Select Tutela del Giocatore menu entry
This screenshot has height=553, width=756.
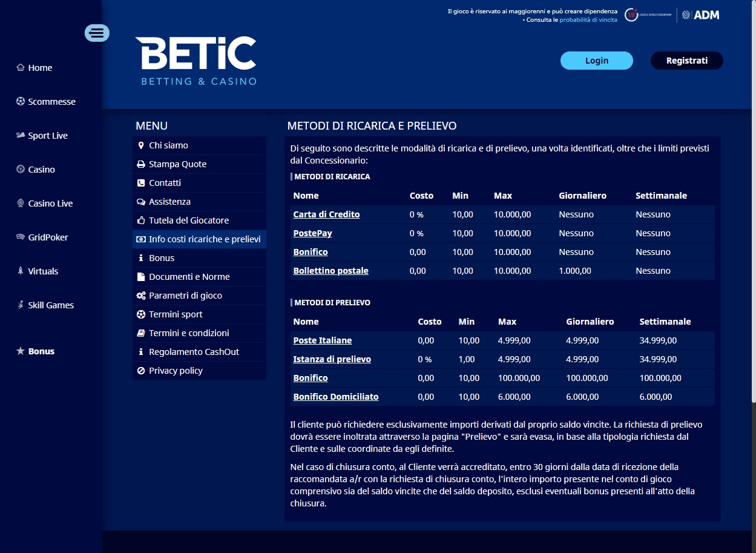(x=200, y=220)
